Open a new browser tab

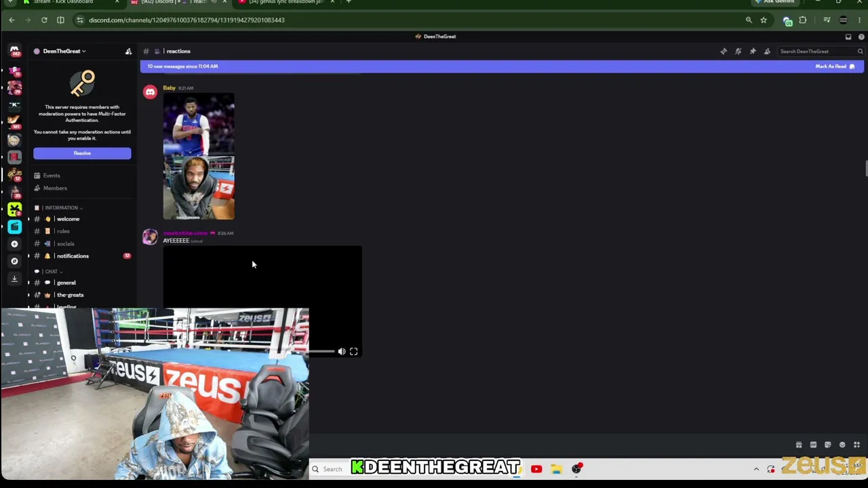tap(349, 2)
